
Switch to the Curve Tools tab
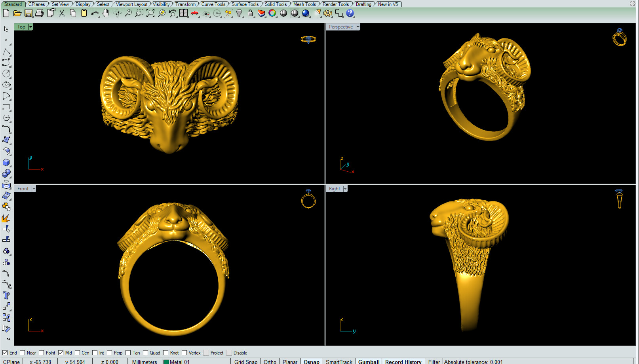click(x=213, y=4)
